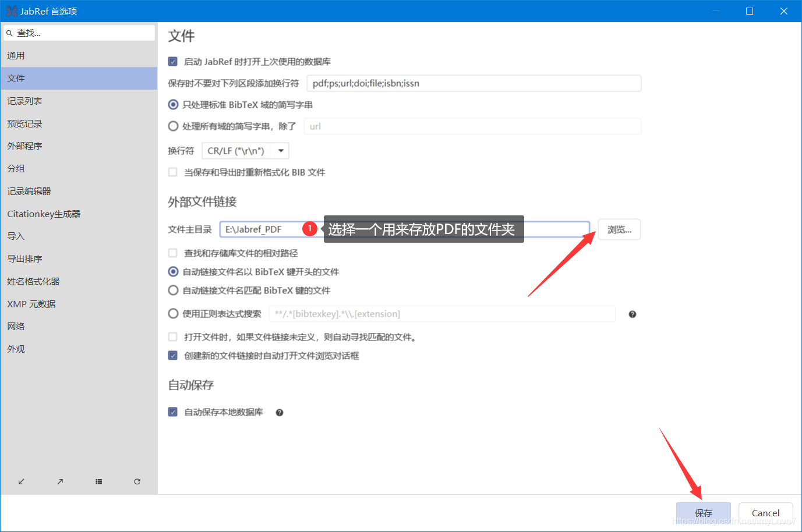Click the url exception input field
This screenshot has height=532, width=802.
pyautogui.click(x=472, y=126)
